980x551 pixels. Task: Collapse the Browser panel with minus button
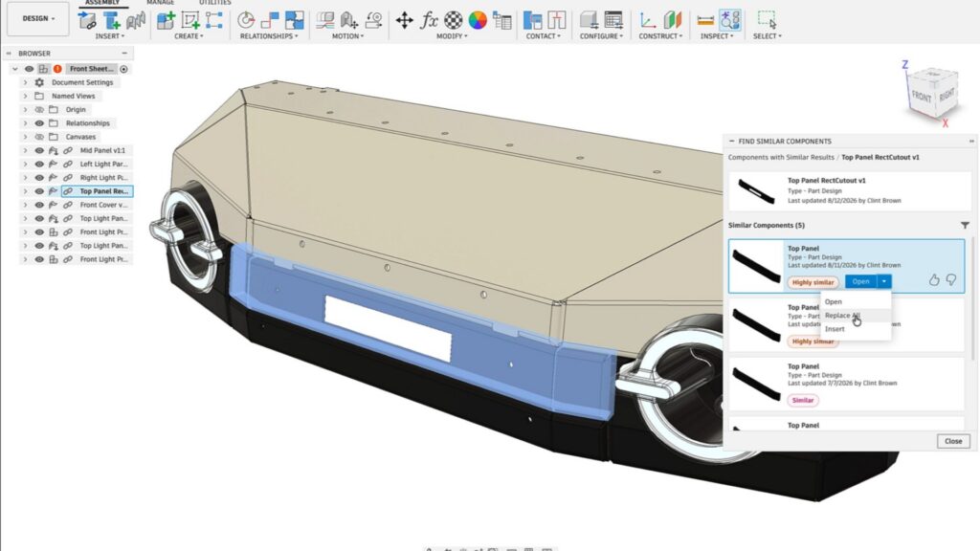pos(124,54)
